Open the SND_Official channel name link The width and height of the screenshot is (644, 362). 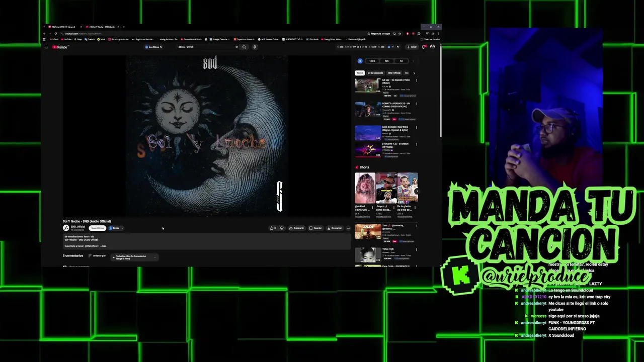tap(78, 227)
